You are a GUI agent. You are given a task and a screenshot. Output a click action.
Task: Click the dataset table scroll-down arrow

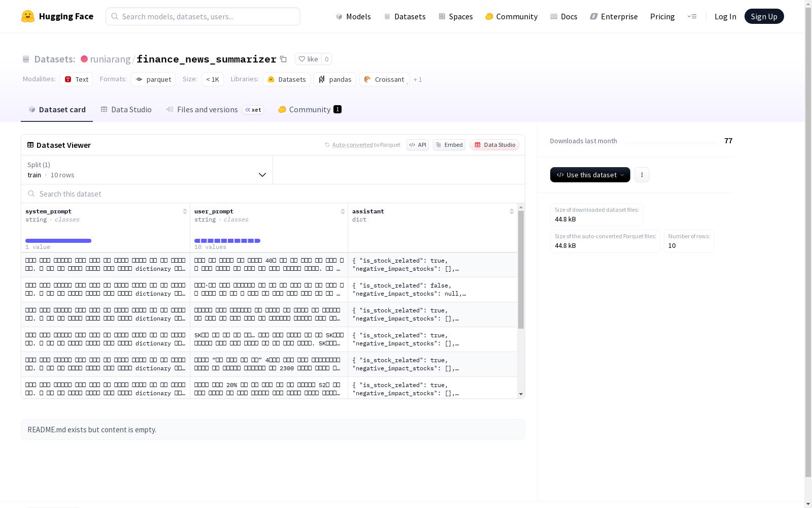tap(521, 394)
